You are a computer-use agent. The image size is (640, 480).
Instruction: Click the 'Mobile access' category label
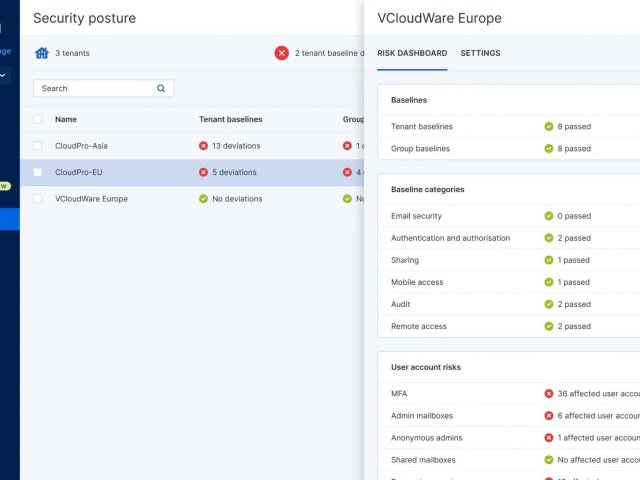pyautogui.click(x=417, y=282)
